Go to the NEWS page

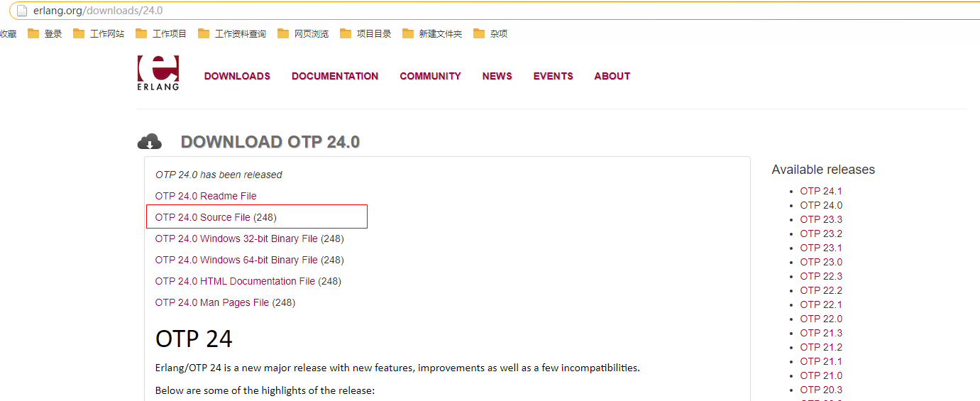tap(497, 76)
